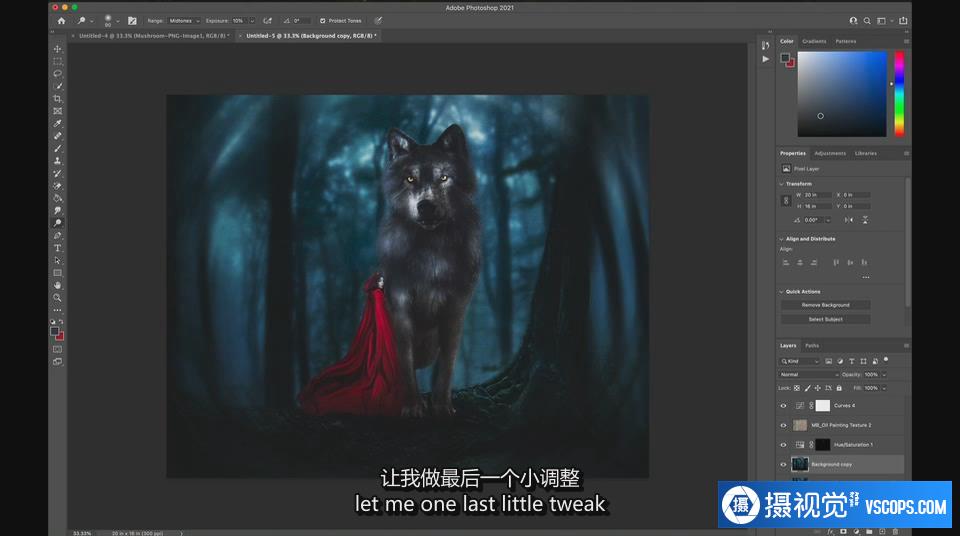Switch to the Adjustments tab
Image resolution: width=960 pixels, height=536 pixels.
click(x=830, y=153)
